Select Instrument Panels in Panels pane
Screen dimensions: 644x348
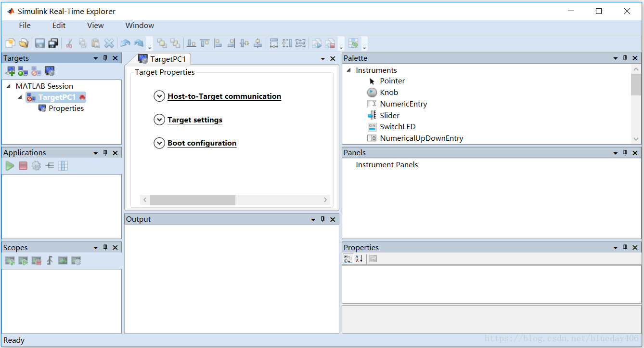click(387, 165)
